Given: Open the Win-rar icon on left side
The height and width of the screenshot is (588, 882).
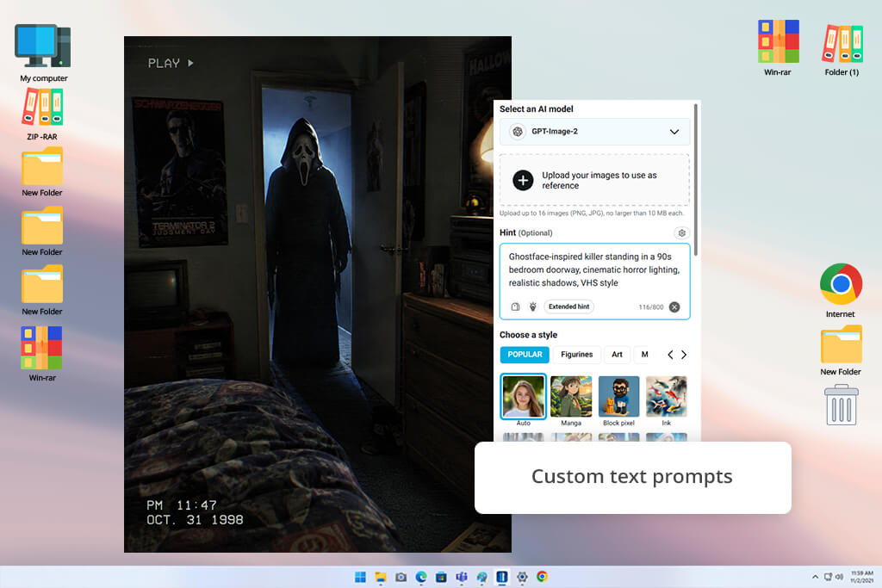Looking at the screenshot, I should click(x=42, y=354).
